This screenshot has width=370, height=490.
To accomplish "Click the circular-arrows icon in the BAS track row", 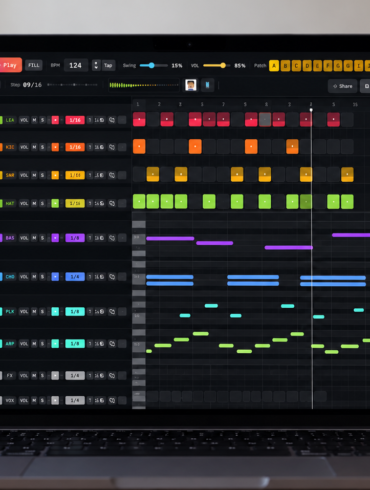I will (112, 238).
